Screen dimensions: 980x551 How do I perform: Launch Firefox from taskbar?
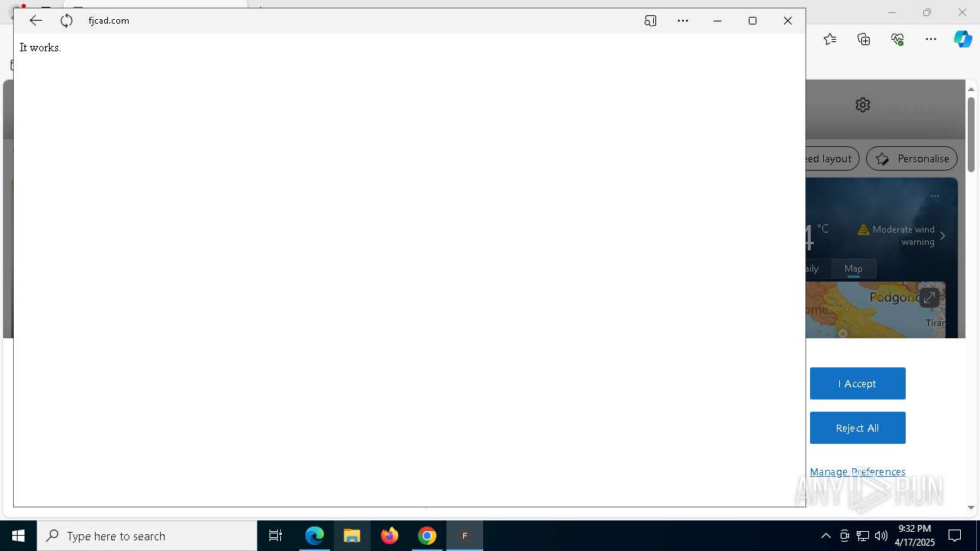click(x=390, y=536)
